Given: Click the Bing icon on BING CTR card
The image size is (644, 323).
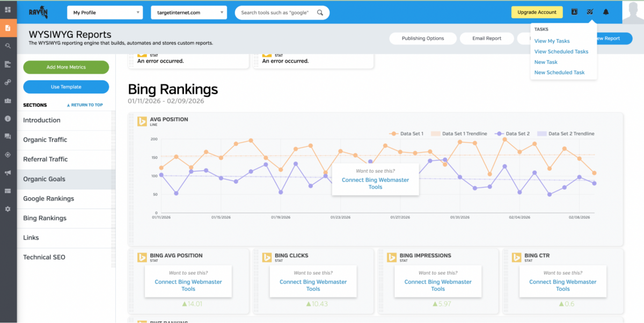Looking at the screenshot, I should (516, 258).
